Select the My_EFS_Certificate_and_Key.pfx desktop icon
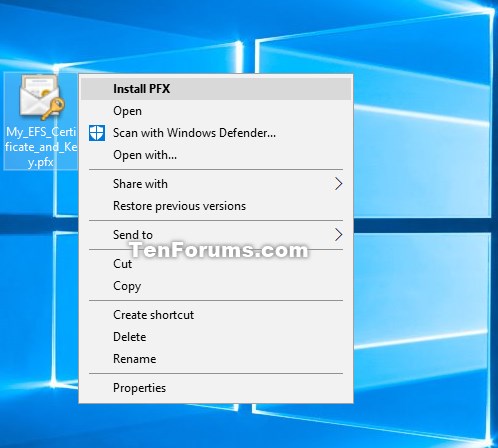Screen dimensions: 498x448 point(41,121)
